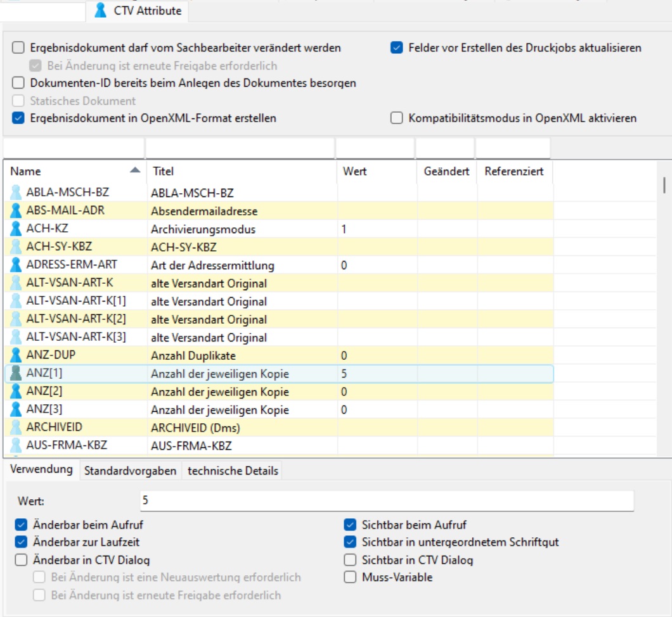Click the AUS-FRMA-KBZ row icon
672x617 pixels.
pyautogui.click(x=16, y=445)
